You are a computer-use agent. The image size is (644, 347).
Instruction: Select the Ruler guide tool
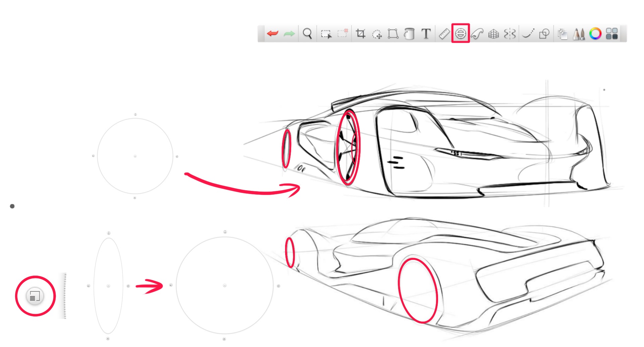point(444,34)
